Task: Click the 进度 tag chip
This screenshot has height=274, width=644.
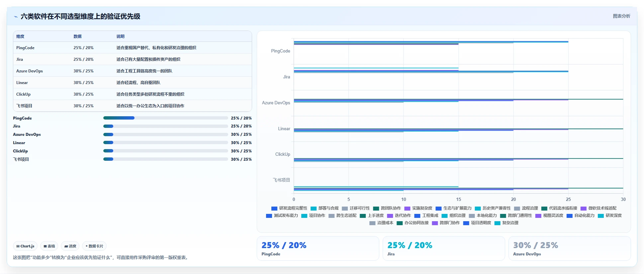Action: [x=70, y=246]
